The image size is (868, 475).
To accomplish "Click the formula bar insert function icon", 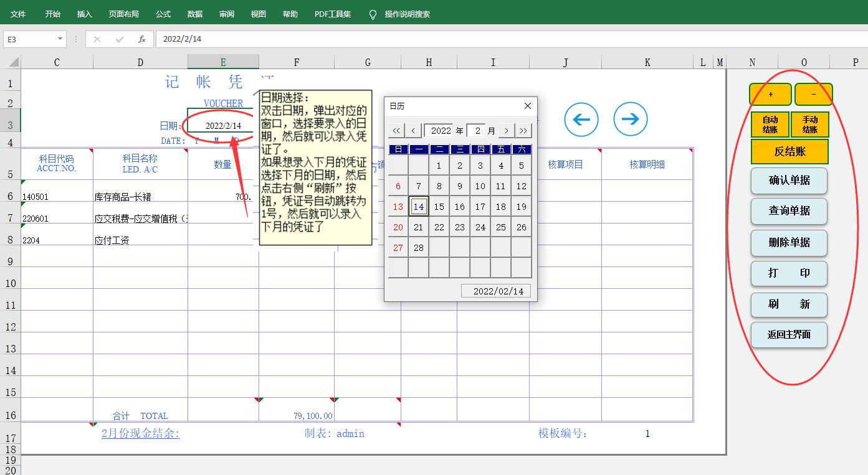I will click(x=142, y=39).
